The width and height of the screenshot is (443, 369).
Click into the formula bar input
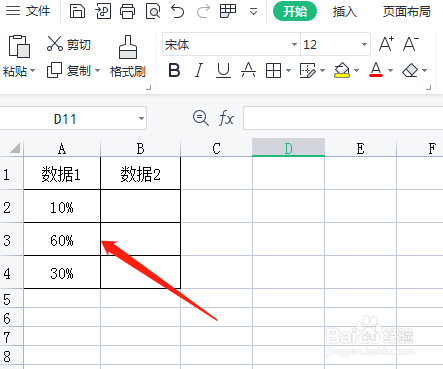click(343, 118)
